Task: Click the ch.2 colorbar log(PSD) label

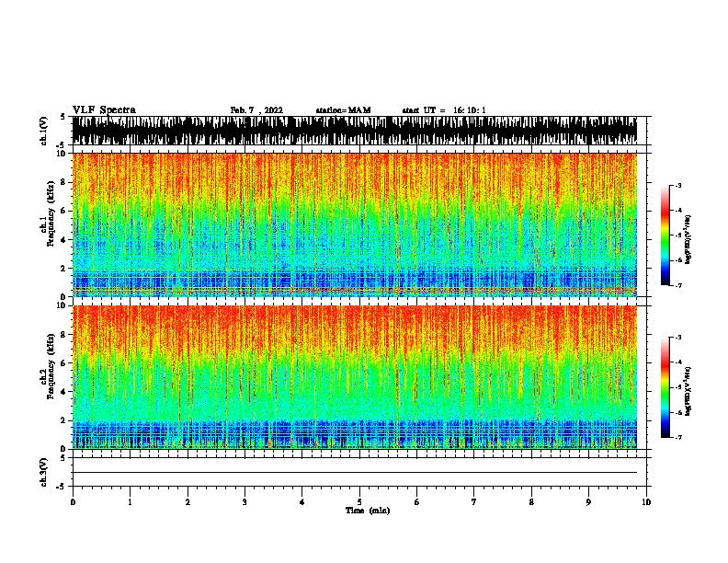Action: point(688,391)
